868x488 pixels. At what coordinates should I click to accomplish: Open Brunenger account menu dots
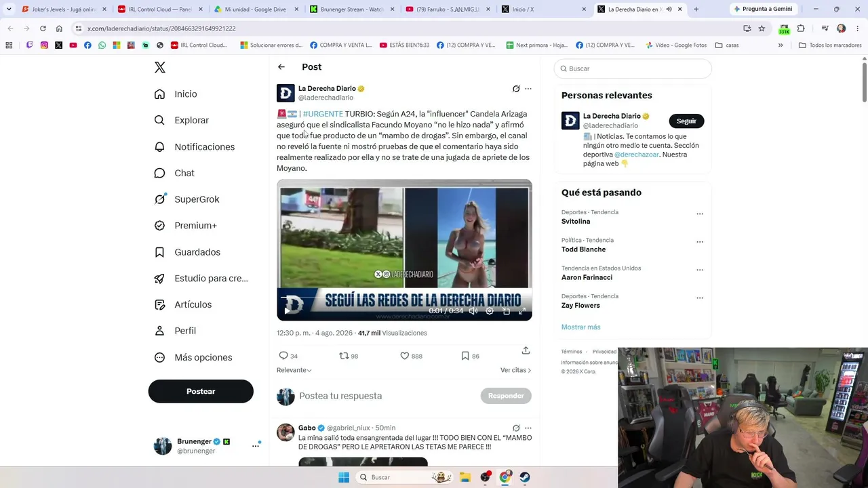256,445
